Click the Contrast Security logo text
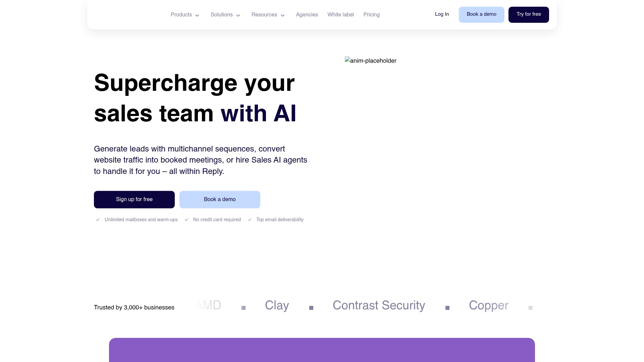Viewport: 644px width, 362px height. (x=379, y=306)
